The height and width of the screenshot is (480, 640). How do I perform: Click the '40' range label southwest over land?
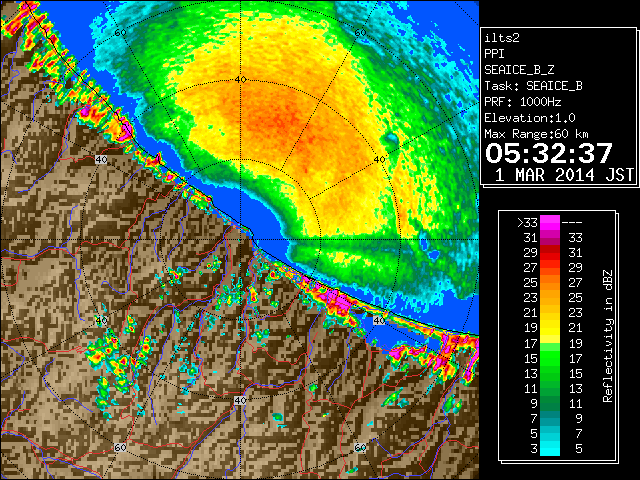[x=101, y=320]
